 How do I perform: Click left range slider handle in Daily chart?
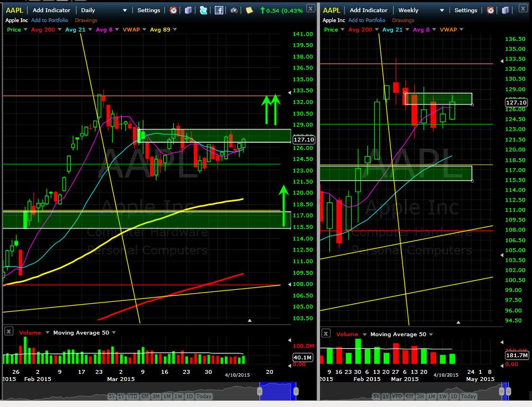click(x=260, y=392)
